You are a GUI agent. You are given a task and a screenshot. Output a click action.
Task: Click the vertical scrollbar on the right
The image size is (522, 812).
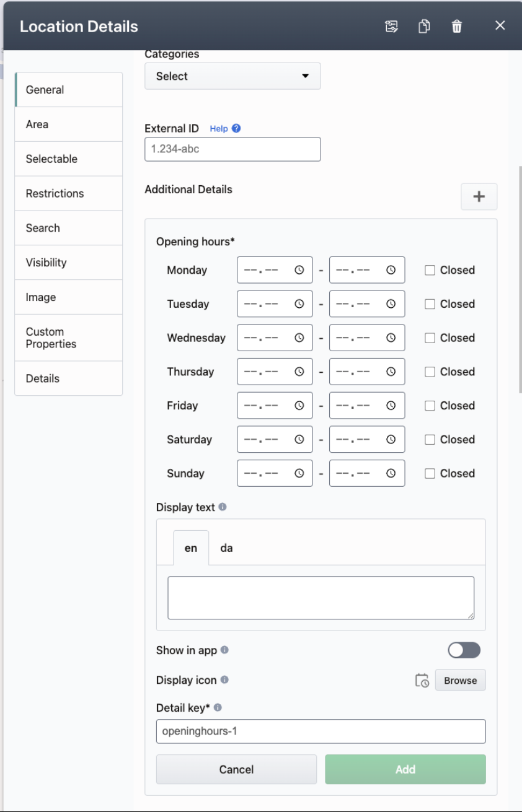[520, 279]
